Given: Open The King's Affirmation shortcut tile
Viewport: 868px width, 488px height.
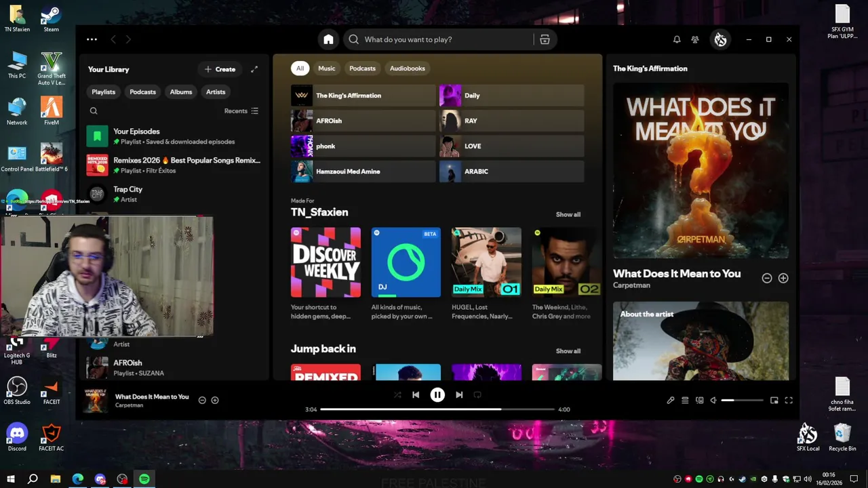Looking at the screenshot, I should point(363,96).
